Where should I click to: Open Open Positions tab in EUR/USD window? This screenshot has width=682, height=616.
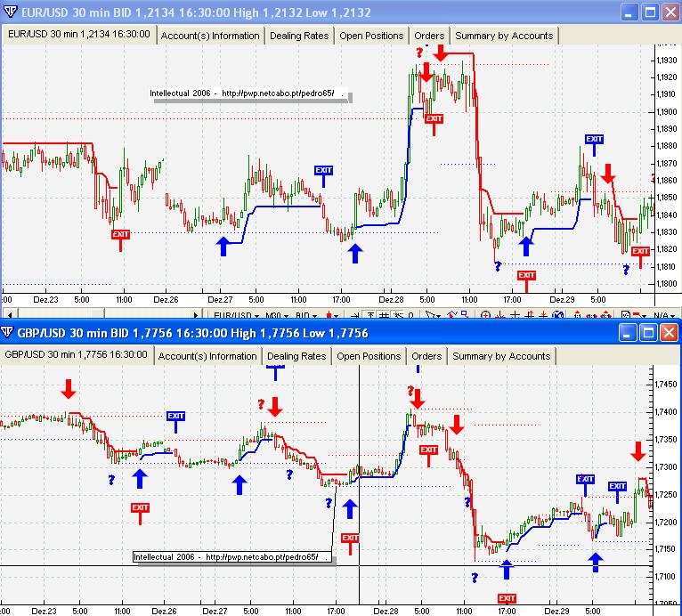[371, 36]
